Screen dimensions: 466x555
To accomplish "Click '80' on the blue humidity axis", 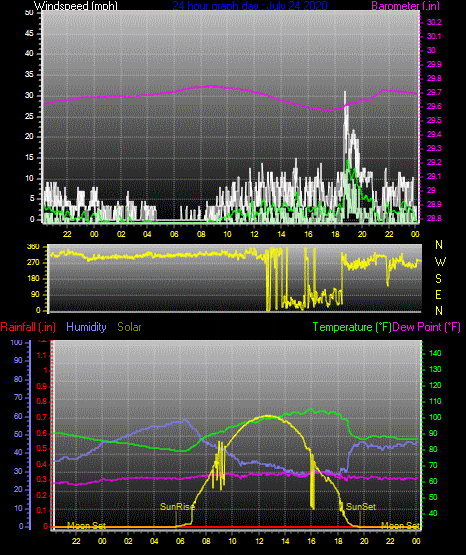I will point(18,379).
